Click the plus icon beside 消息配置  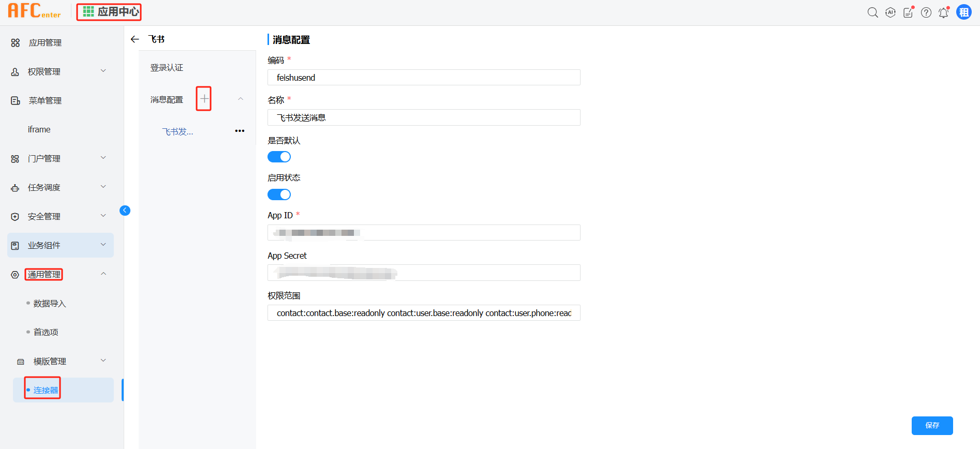204,99
